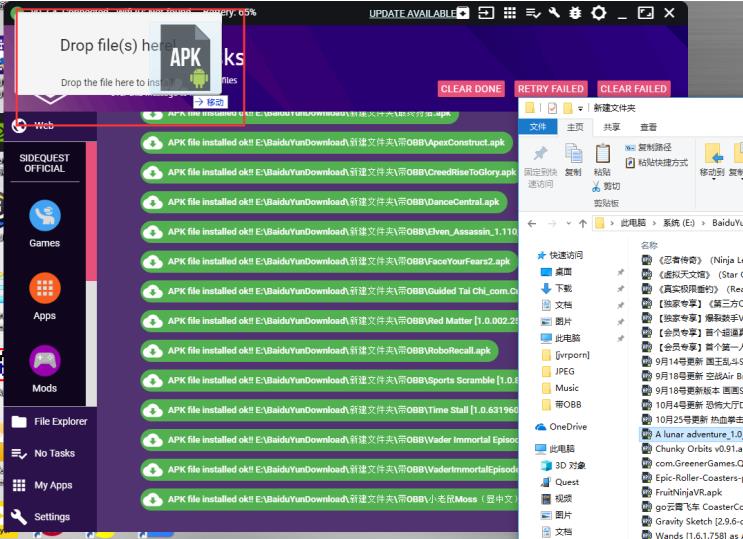Select the file com.GreenerGames
This screenshot has height=539, width=743.
click(x=692, y=464)
